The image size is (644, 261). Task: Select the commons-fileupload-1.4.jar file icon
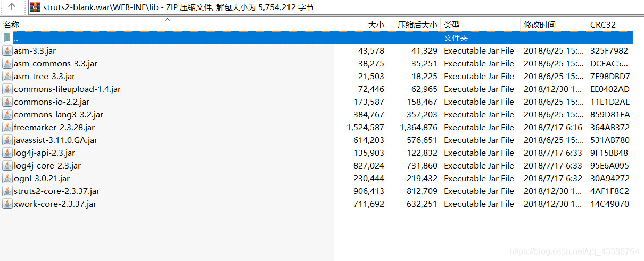pyautogui.click(x=7, y=89)
